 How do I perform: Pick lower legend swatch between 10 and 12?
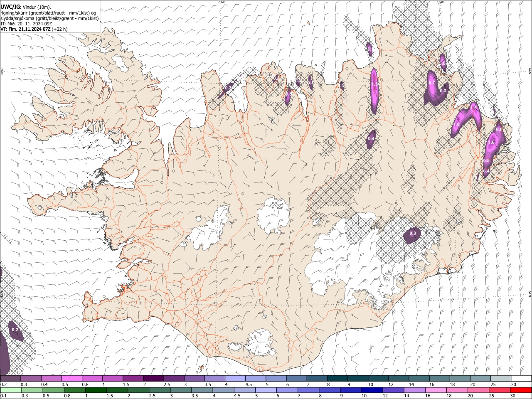pyautogui.click(x=372, y=390)
